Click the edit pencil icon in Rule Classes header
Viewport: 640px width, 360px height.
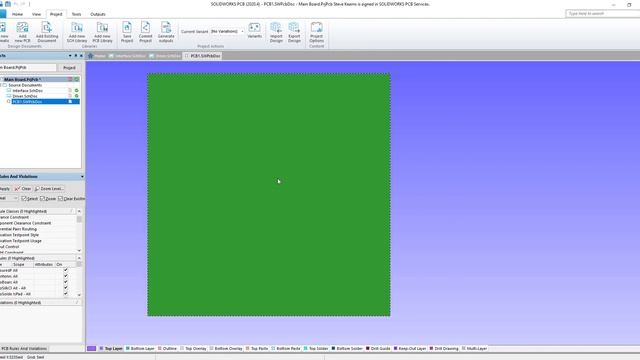[72, 211]
